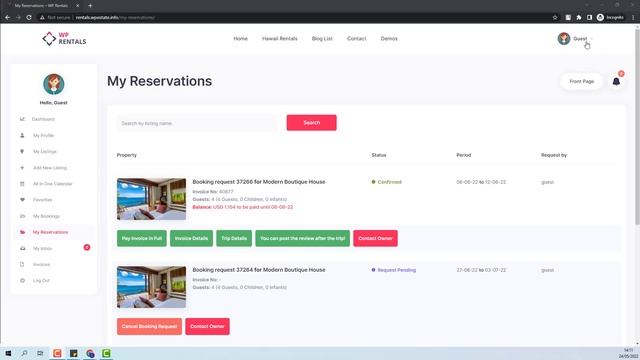Open Trip Details for booking 37266

(x=234, y=238)
